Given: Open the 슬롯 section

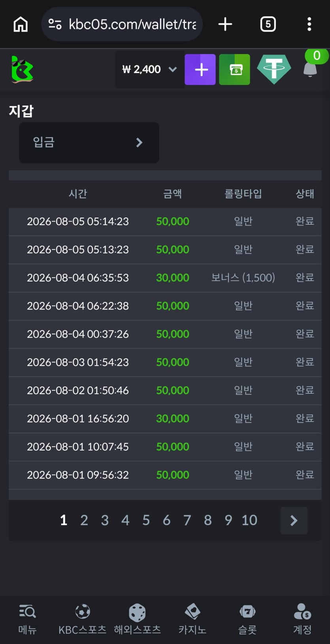Looking at the screenshot, I should [247, 620].
